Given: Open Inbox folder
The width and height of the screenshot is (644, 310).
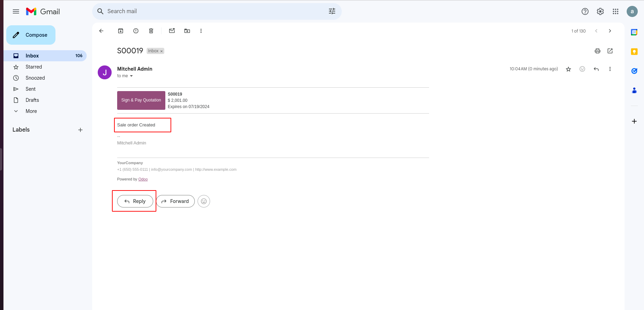Looking at the screenshot, I should click(x=45, y=56).
